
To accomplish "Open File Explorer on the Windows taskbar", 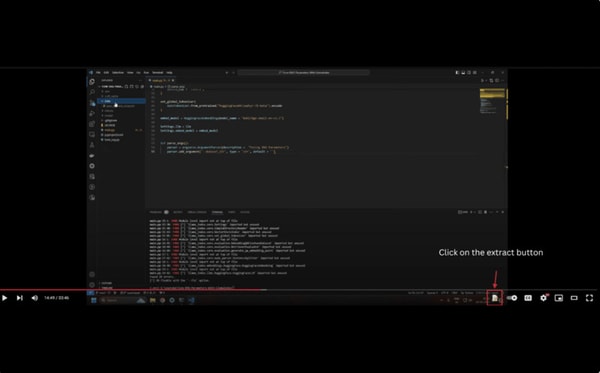I will pyautogui.click(x=153, y=300).
